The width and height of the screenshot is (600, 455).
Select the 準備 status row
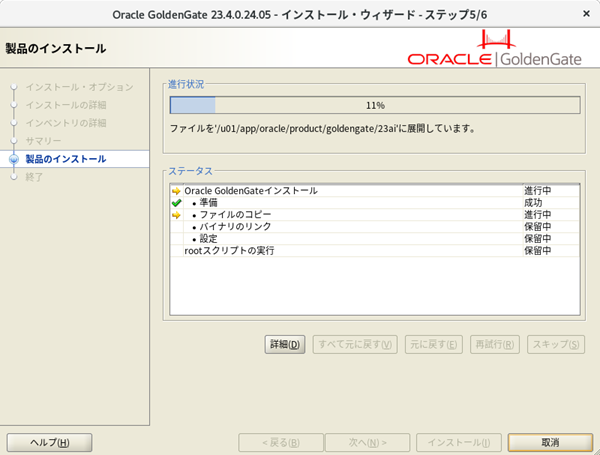[x=375, y=203]
